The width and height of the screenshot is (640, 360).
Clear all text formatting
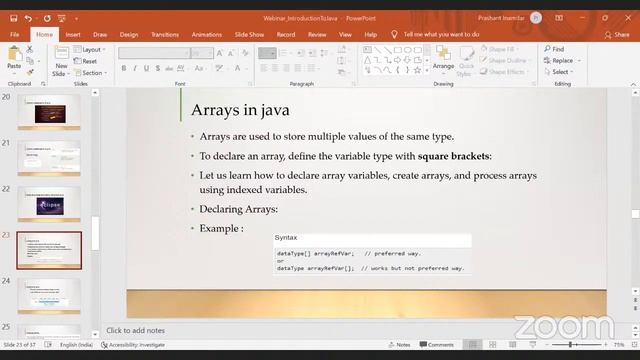tap(245, 53)
